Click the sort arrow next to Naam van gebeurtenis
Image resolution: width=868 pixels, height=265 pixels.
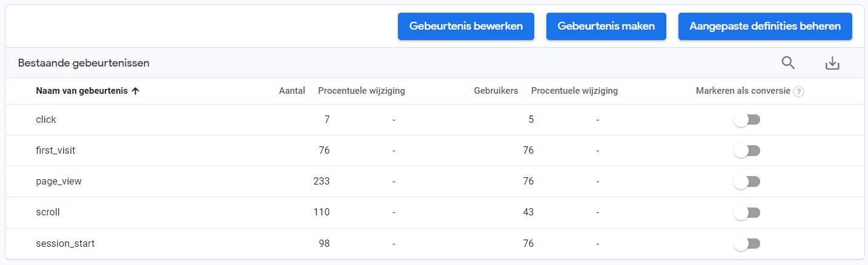[136, 91]
